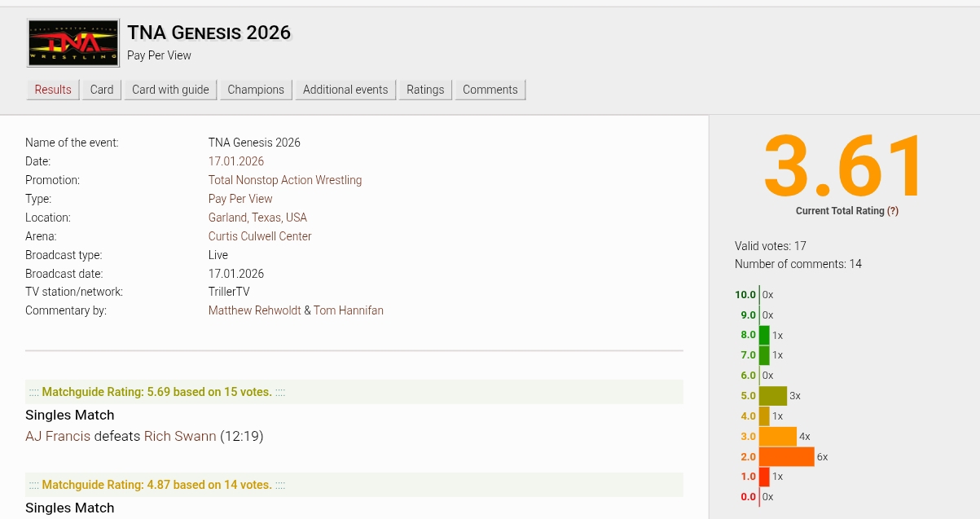
Task: Open AJ Francis wrestler profile
Action: (x=58, y=436)
